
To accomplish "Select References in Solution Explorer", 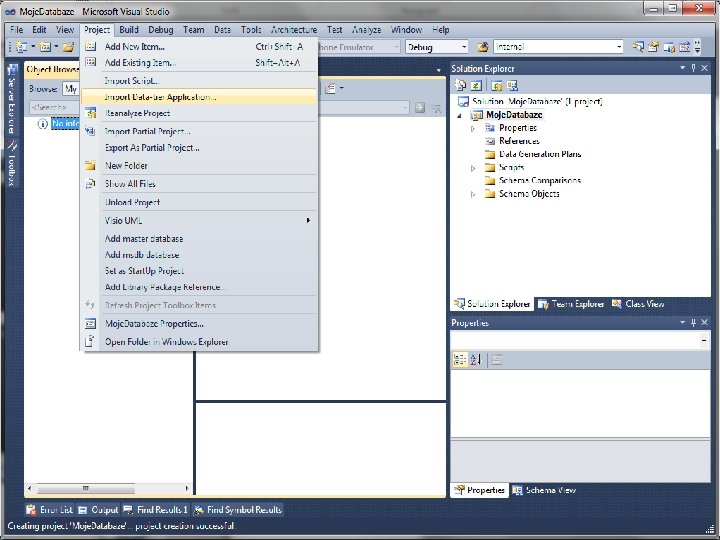I will [519, 141].
